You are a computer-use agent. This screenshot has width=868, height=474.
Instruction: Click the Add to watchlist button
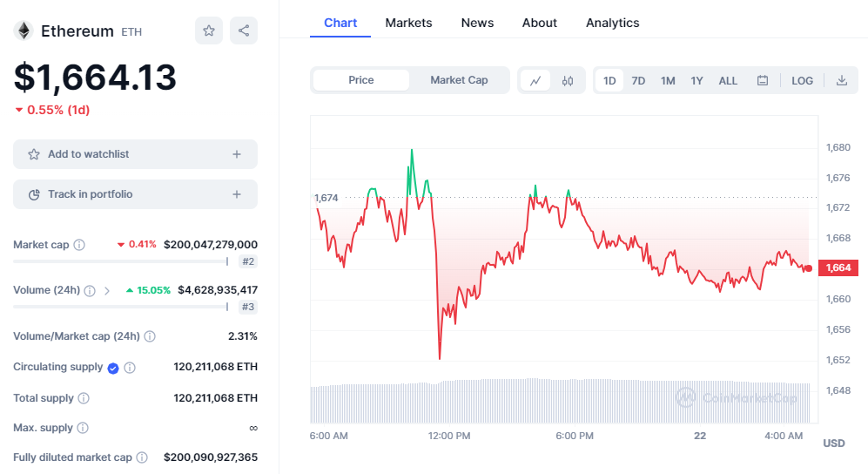point(135,154)
